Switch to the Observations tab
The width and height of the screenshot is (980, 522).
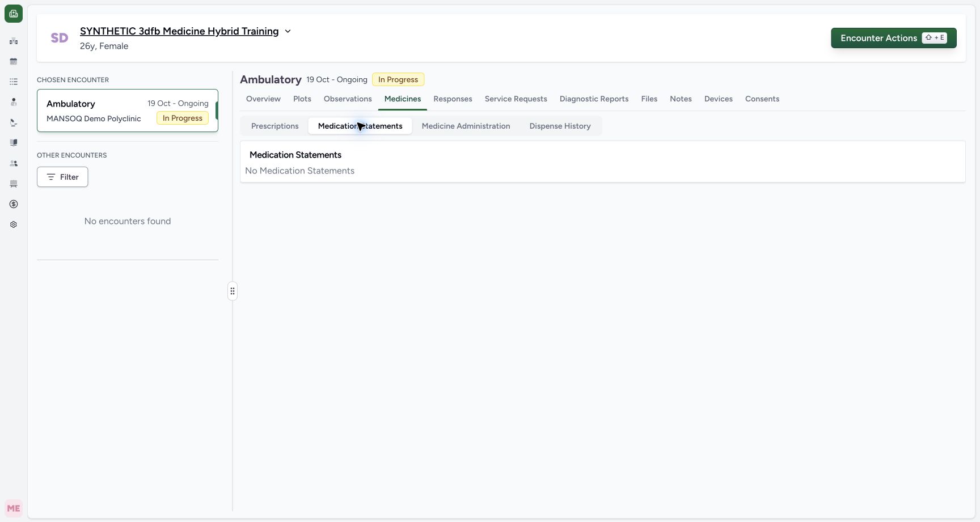[x=348, y=99]
